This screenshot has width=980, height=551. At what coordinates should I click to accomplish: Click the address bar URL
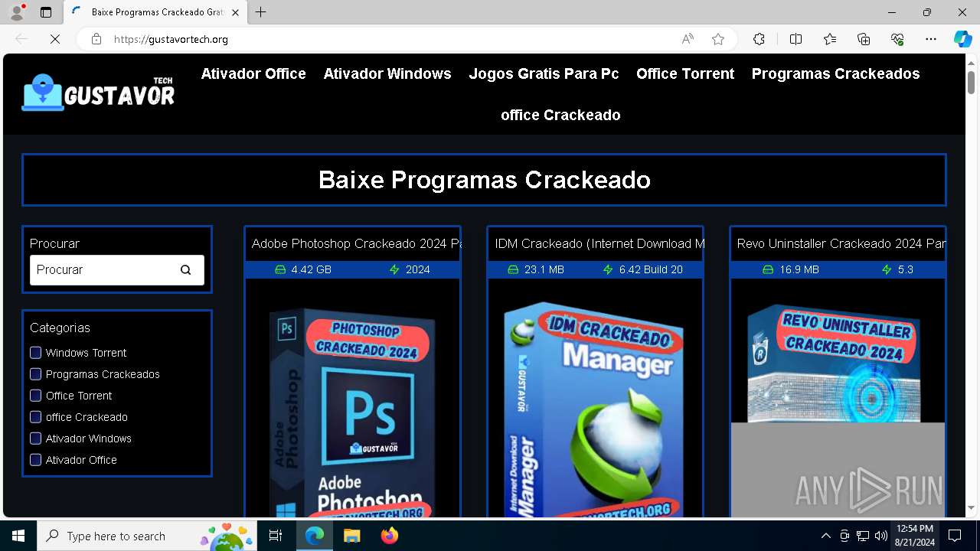click(x=171, y=39)
